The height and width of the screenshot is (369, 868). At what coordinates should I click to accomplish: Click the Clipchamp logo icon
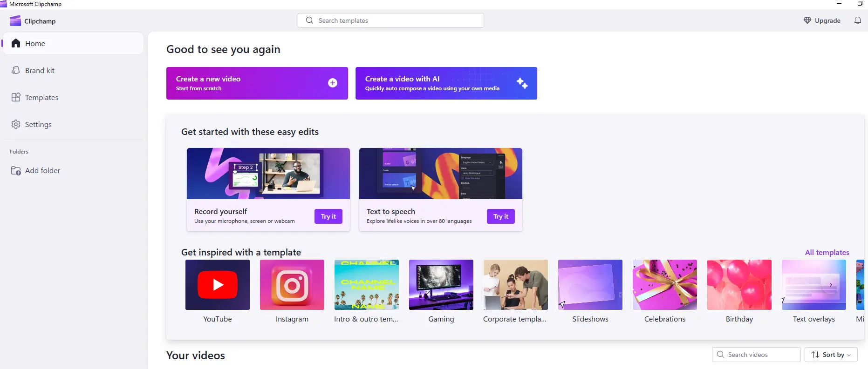(x=15, y=21)
